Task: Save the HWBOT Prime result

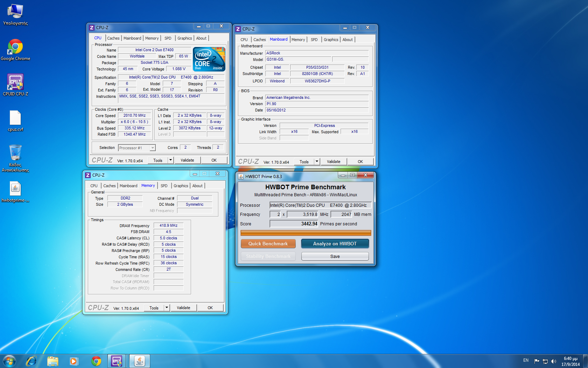Action: pyautogui.click(x=335, y=256)
